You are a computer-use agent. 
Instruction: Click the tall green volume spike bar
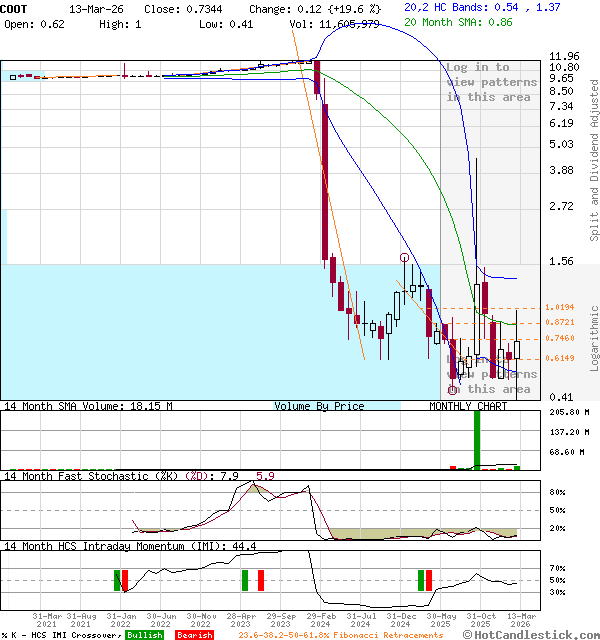point(477,440)
